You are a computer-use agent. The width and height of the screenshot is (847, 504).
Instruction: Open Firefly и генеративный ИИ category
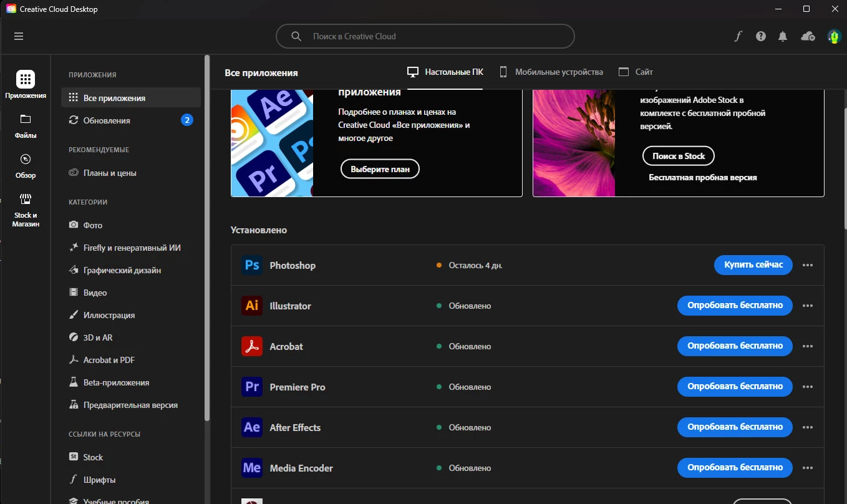(131, 248)
